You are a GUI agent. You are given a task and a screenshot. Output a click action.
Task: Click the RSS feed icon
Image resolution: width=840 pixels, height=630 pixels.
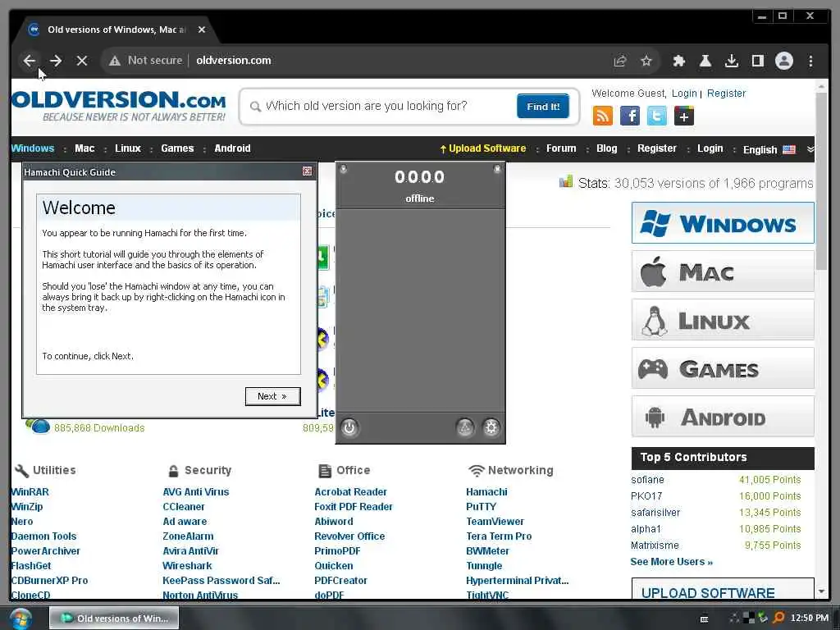click(x=603, y=115)
